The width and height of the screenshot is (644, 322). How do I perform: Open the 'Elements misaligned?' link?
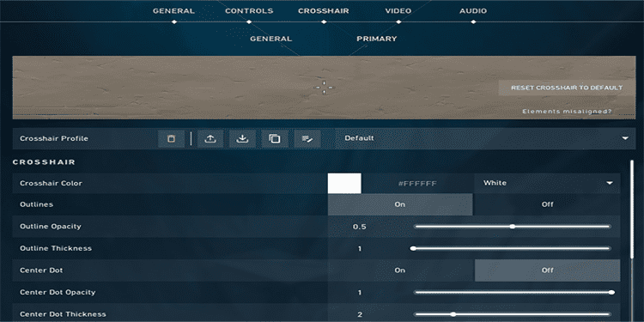coord(567,112)
